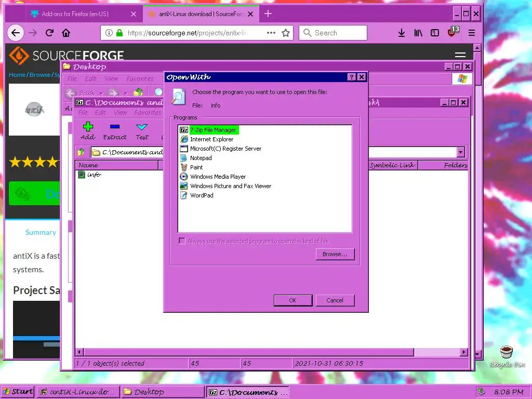Toggle the Firefox sidebar icon
Screen dimensions: 532x399
435,33
